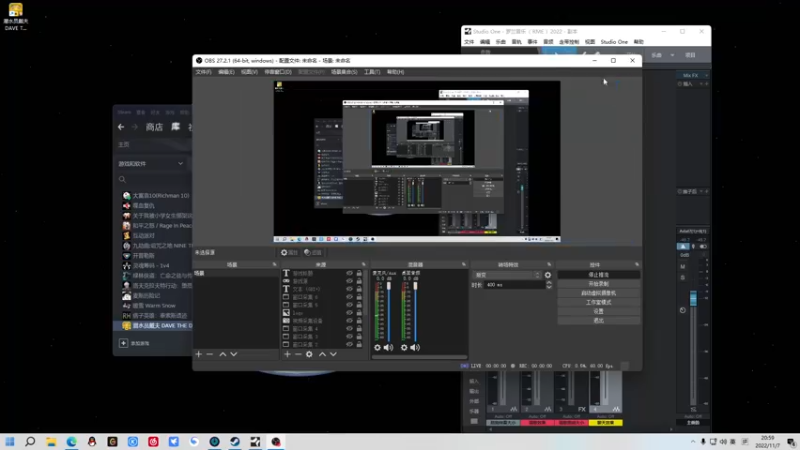This screenshot has height=450, width=800.
Task: Increase transition duration with stepper arrow
Action: coord(549,283)
